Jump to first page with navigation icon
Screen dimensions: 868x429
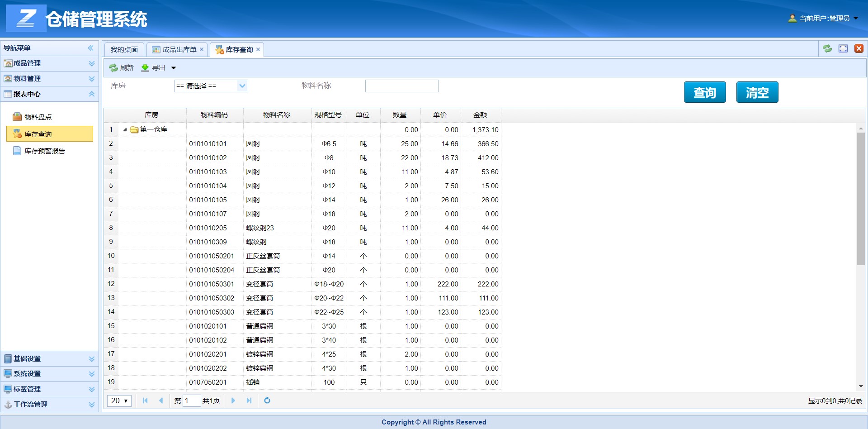click(x=145, y=400)
